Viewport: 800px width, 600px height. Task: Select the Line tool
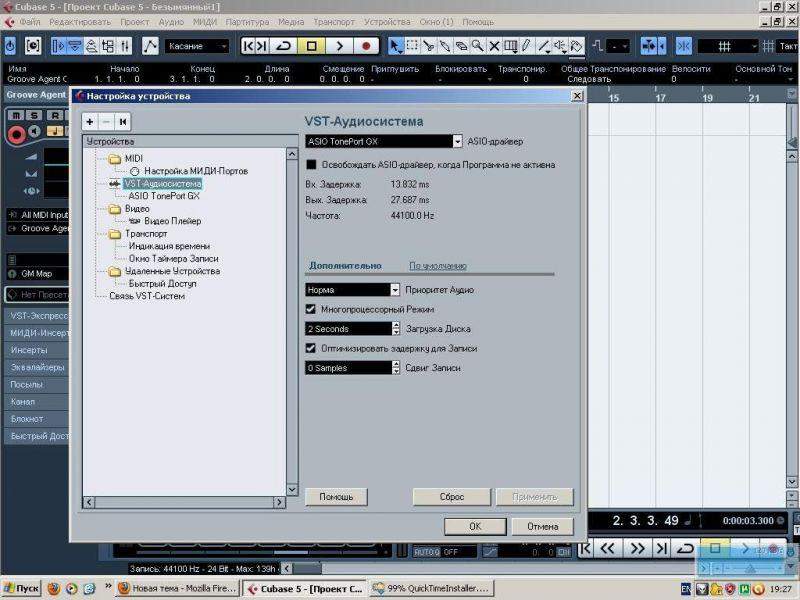click(543, 46)
